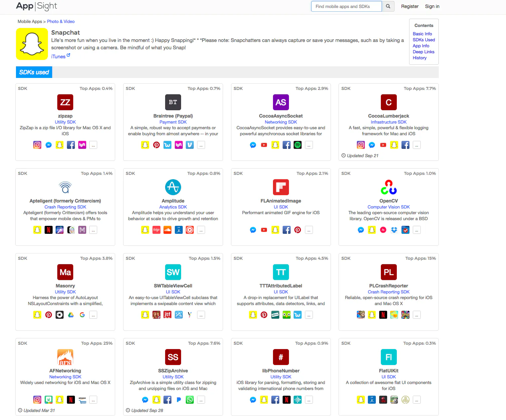The width and height of the screenshot is (506, 420).
Task: Open Analytics SDK category link
Action: tap(173, 207)
